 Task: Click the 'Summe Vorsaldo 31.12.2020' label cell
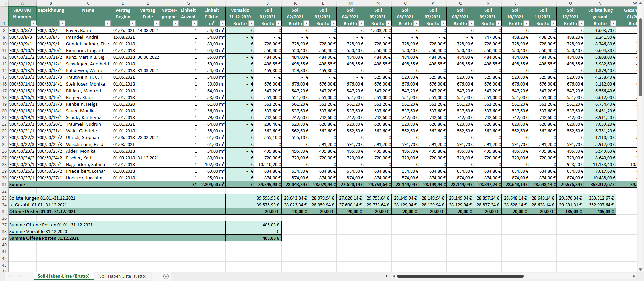point(94,231)
